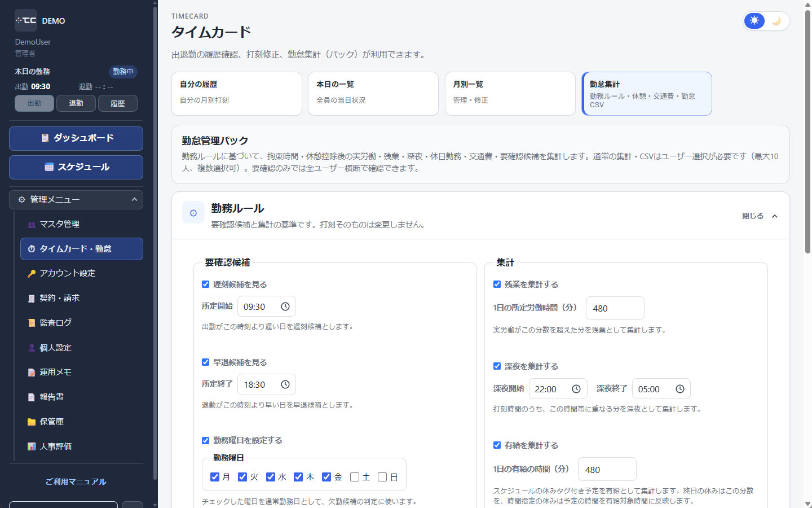Image resolution: width=812 pixels, height=508 pixels.
Task: Click the アカウント設定 key icon
Action: 32,274
